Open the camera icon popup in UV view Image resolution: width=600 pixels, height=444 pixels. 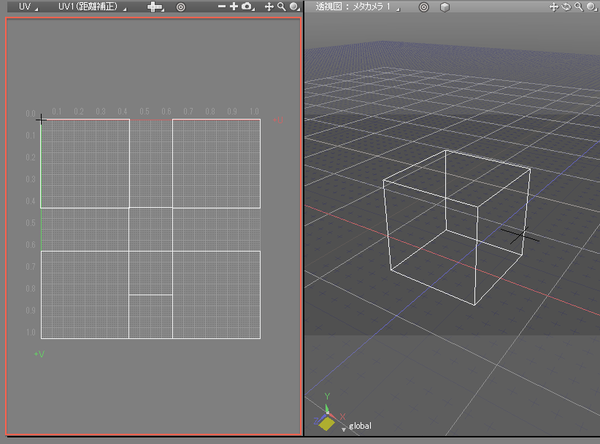pyautogui.click(x=248, y=7)
